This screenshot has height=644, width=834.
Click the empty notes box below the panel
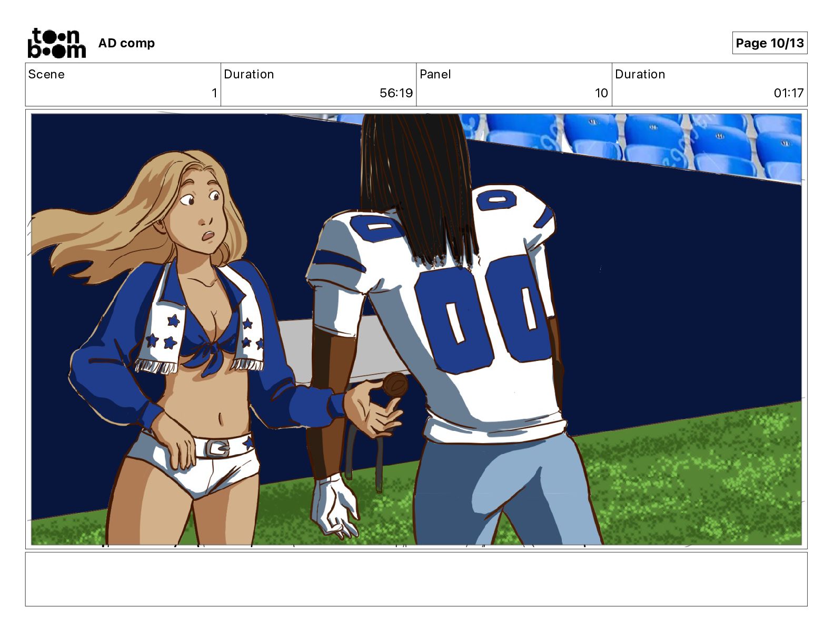coord(416,579)
